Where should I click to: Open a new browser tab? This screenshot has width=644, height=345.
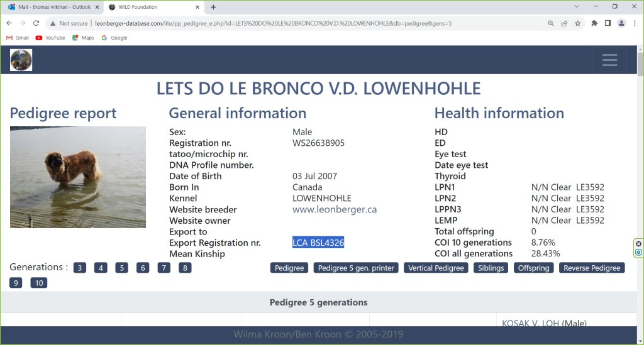pyautogui.click(x=213, y=7)
